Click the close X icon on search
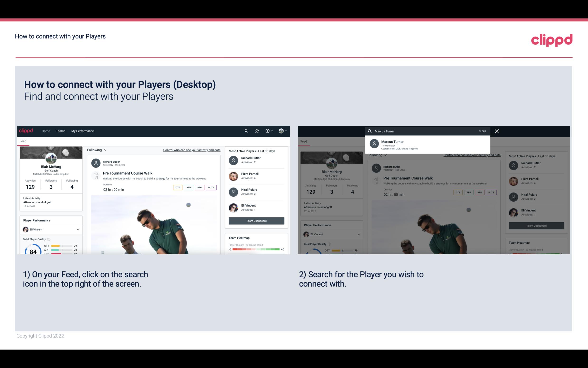The image size is (588, 368). (x=498, y=131)
